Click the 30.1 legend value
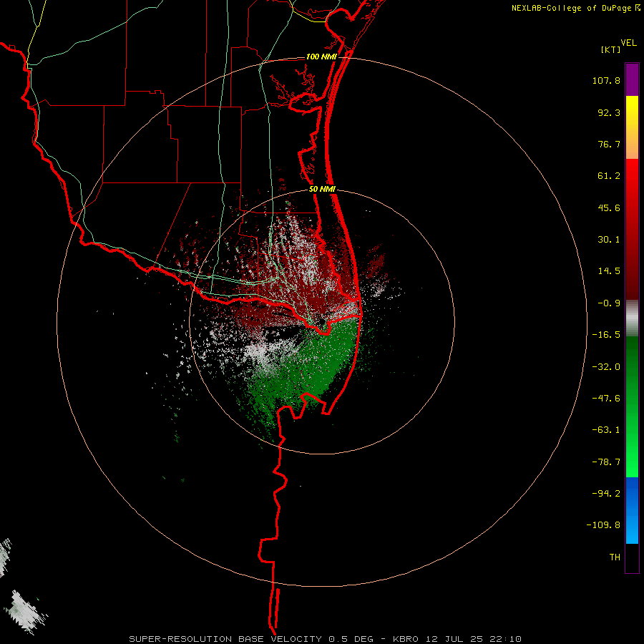Screen dimensions: 644x644 click(609, 240)
